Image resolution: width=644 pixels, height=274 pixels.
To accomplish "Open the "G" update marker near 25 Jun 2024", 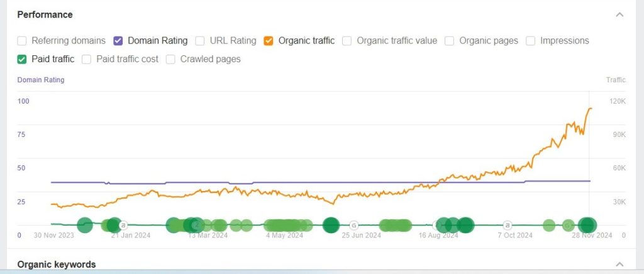I will 353,225.
